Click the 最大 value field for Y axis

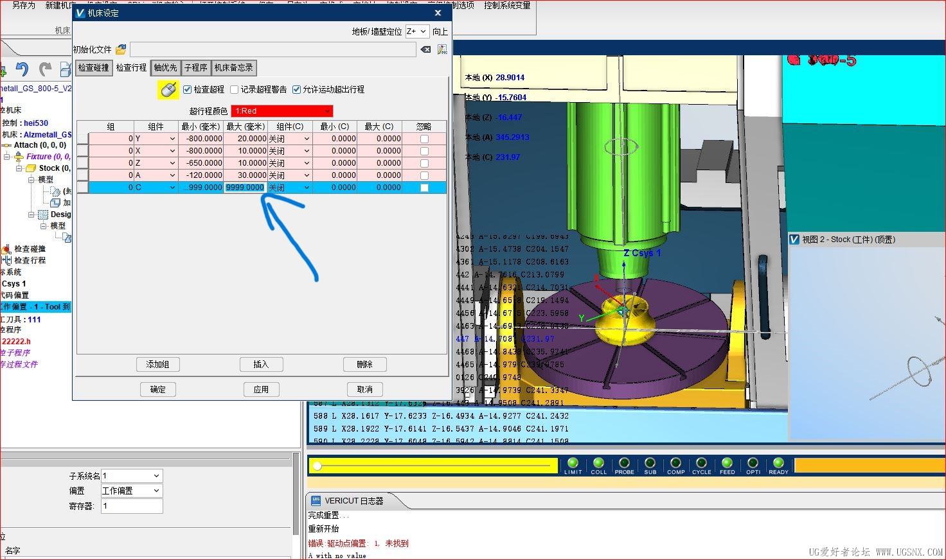click(x=246, y=139)
